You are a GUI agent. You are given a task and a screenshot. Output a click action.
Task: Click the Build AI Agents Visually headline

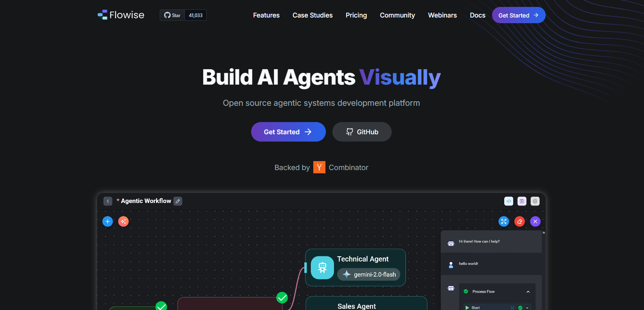click(x=321, y=77)
